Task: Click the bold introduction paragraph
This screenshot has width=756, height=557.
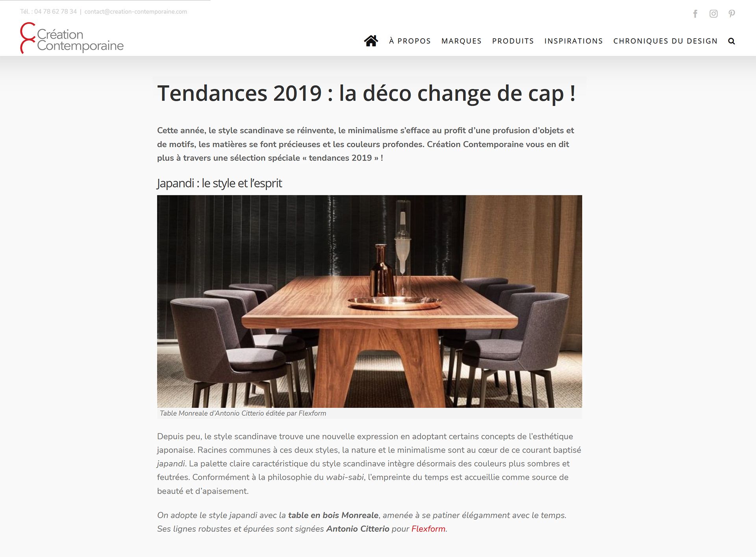Action: pyautogui.click(x=365, y=144)
